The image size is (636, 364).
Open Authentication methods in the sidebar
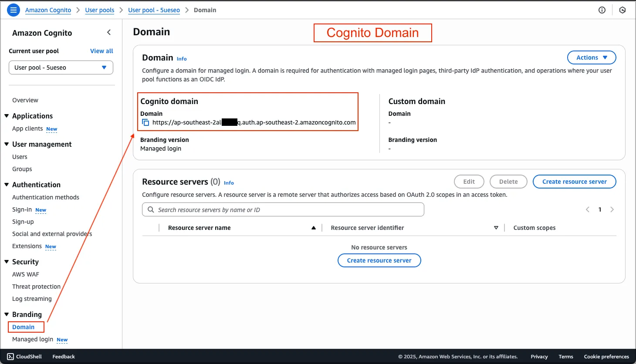[x=46, y=197]
